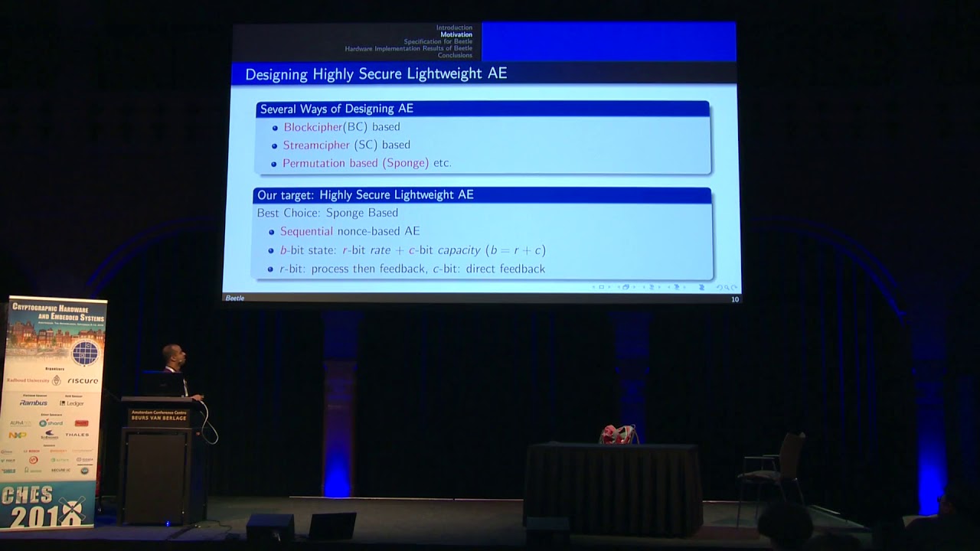Click the CHES 2018 text on banner
This screenshot has height=551, width=980.
pos(44,506)
